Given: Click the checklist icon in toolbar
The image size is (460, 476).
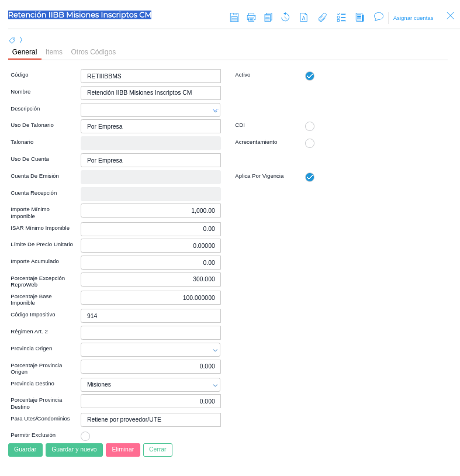Looking at the screenshot, I should tap(341, 18).
